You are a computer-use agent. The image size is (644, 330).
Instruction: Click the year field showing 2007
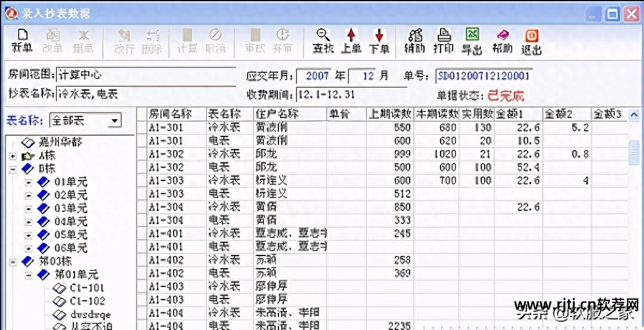(314, 76)
